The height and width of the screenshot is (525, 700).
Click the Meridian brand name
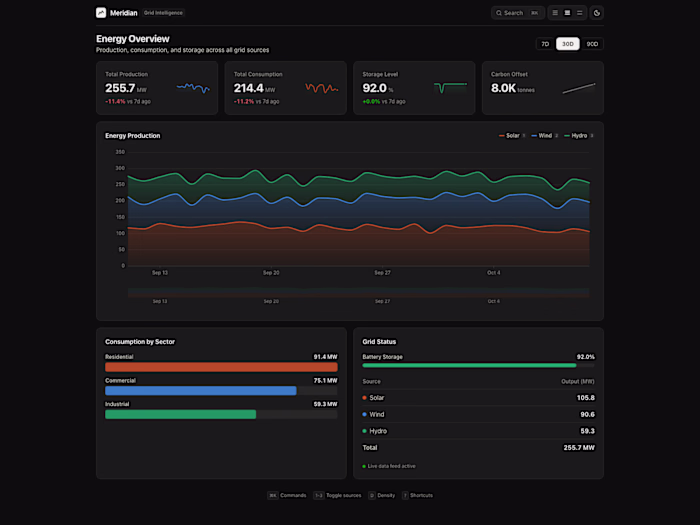click(x=124, y=13)
